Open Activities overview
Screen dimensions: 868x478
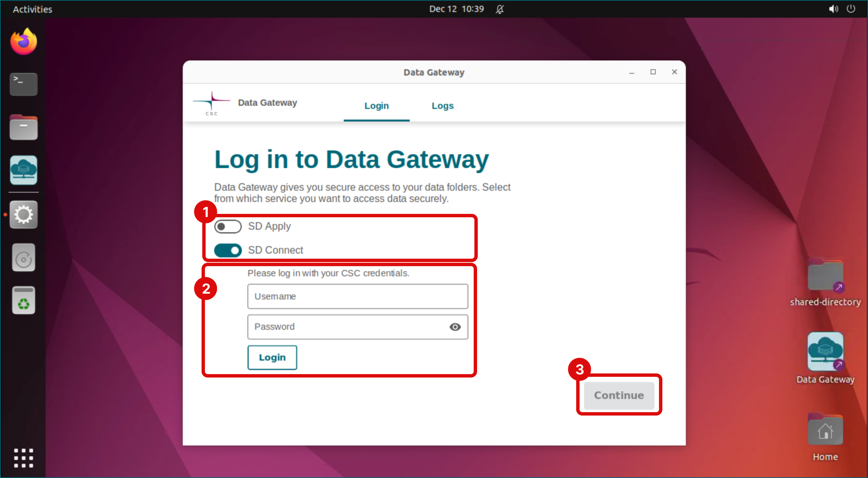point(33,9)
